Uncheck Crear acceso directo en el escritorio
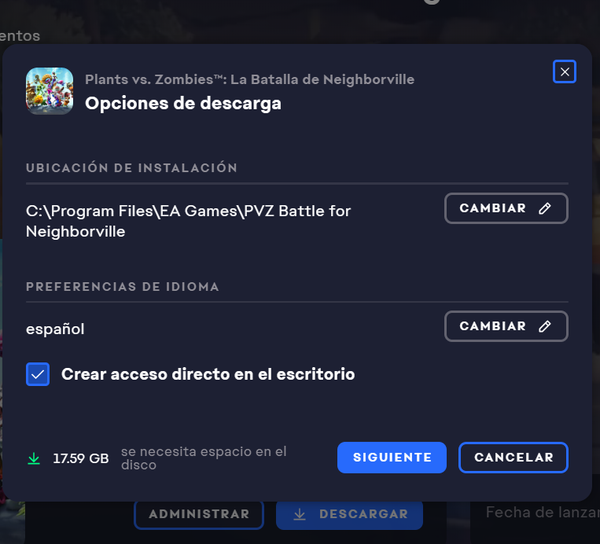 38,374
